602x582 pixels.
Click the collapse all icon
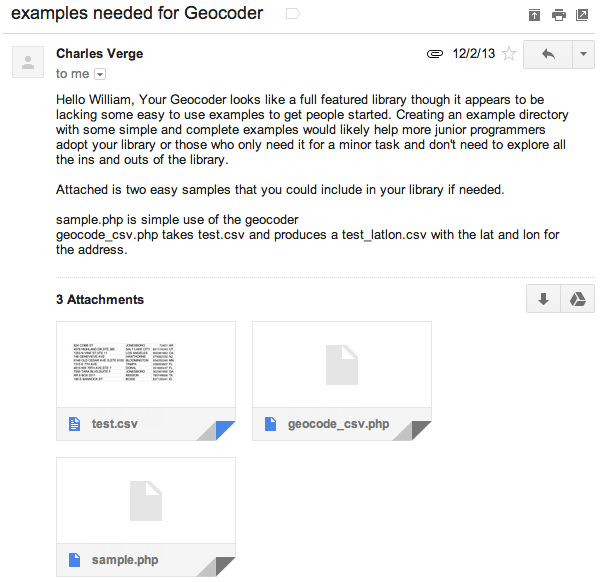535,15
